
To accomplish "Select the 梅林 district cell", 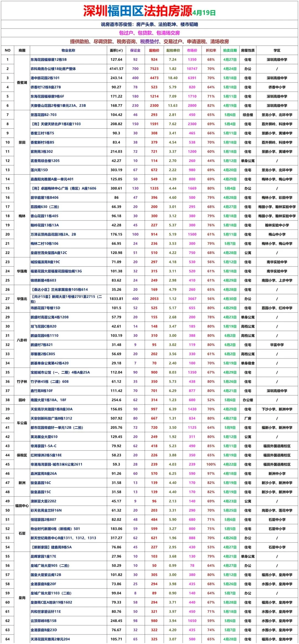I will tap(22, 216).
